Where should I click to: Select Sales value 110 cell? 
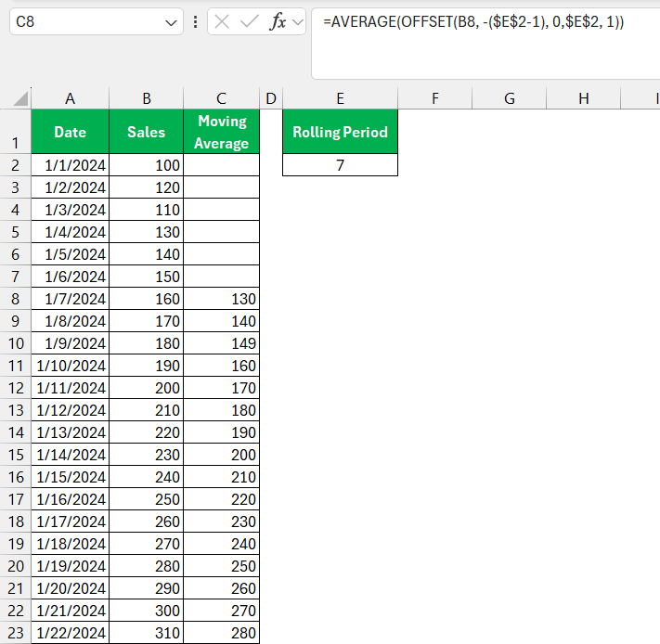[x=146, y=210]
